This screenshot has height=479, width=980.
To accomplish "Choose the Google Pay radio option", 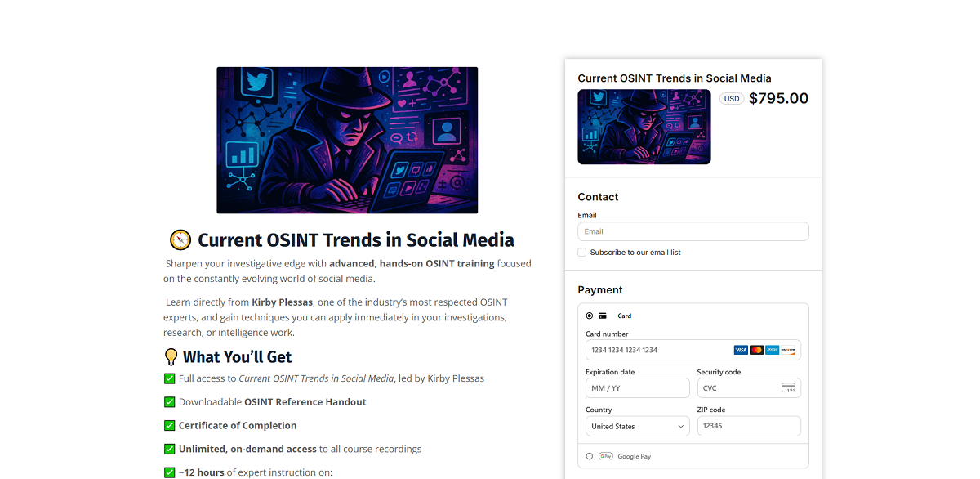I will (590, 456).
